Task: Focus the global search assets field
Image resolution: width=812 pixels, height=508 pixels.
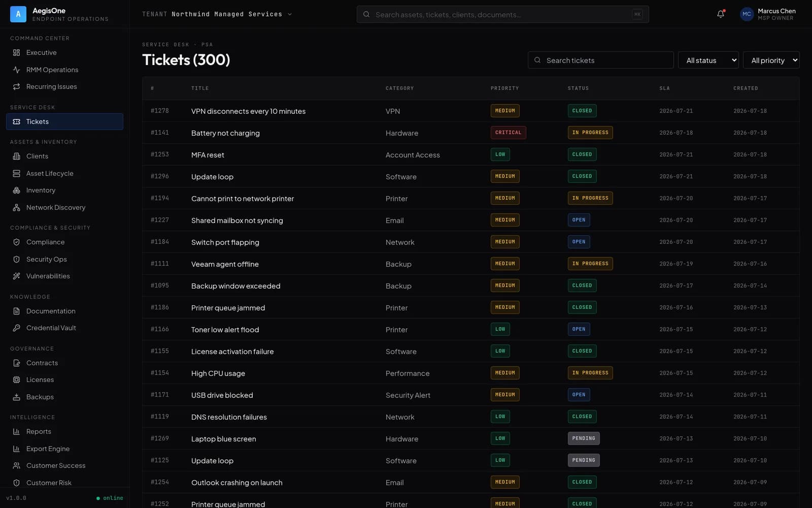Action: click(502, 14)
